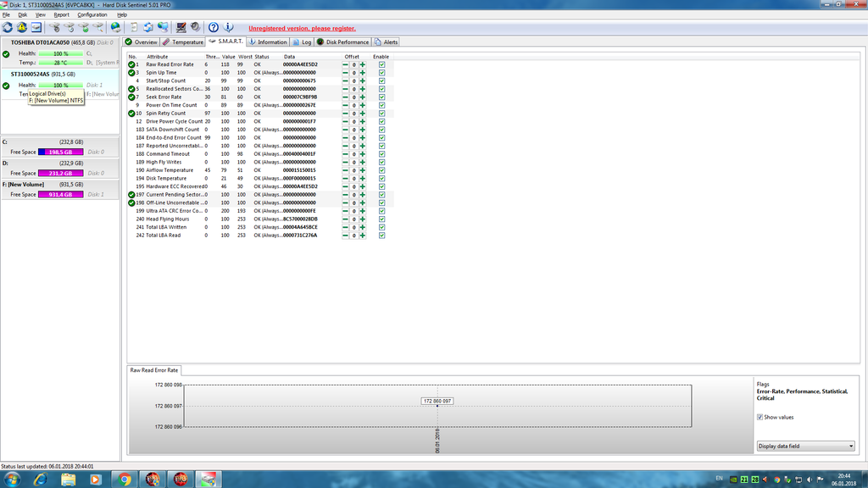Select the Hardware ECC Recovered row

(x=260, y=186)
